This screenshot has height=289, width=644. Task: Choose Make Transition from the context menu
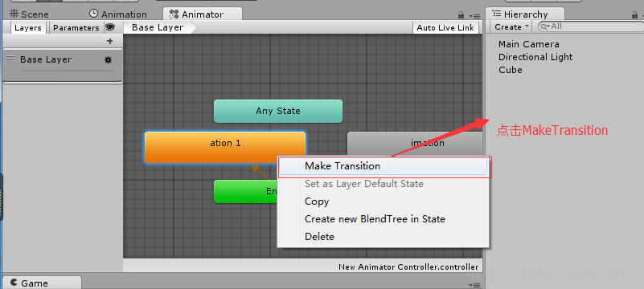(x=384, y=166)
